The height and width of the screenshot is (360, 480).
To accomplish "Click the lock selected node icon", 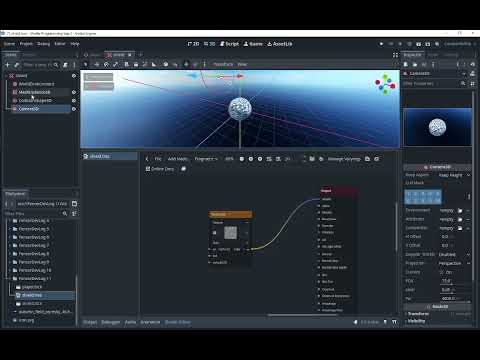I will pos(136,64).
